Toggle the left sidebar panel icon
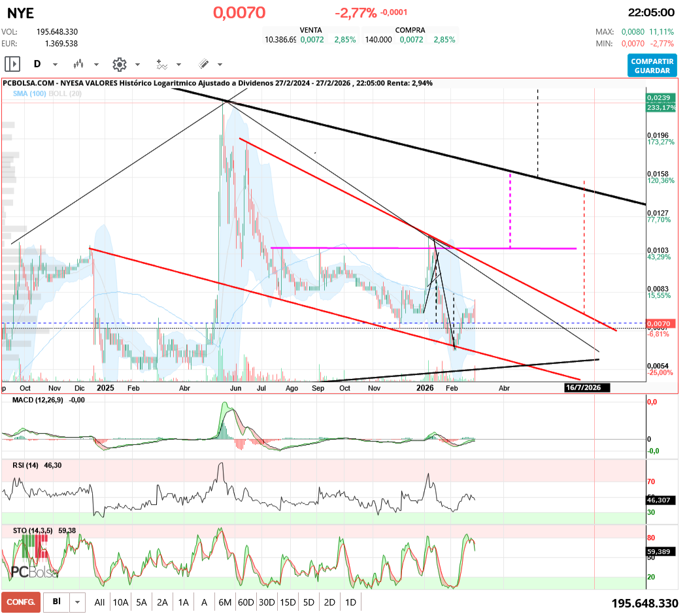 point(11,64)
